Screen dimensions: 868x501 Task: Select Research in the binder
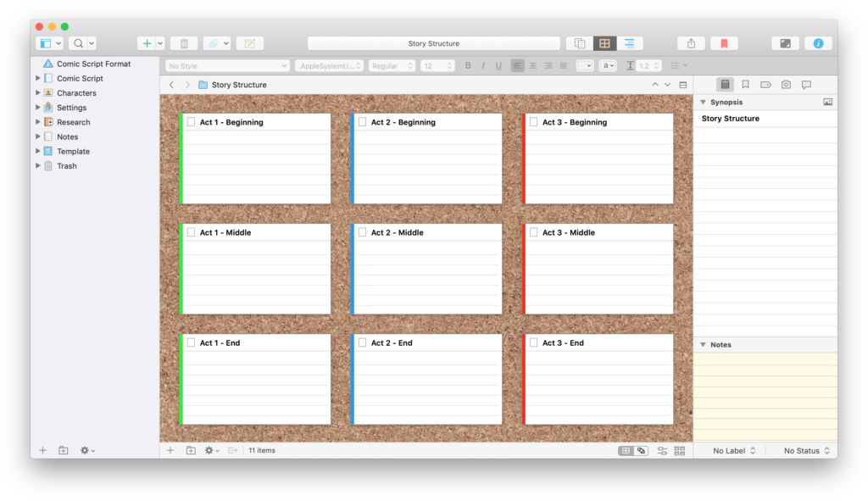click(73, 122)
